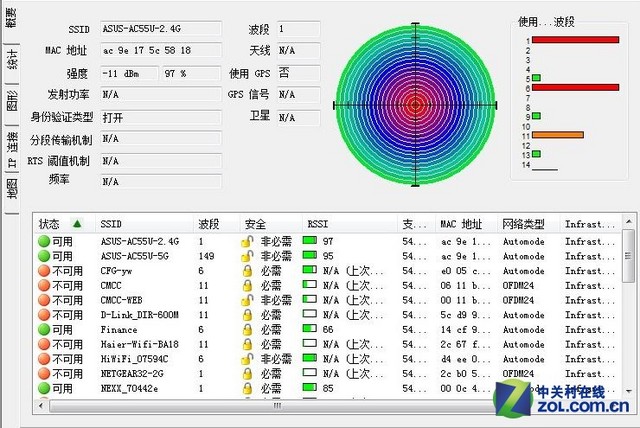Select the Finance network row
Image resolution: width=640 pixels, height=428 pixels.
329,330
